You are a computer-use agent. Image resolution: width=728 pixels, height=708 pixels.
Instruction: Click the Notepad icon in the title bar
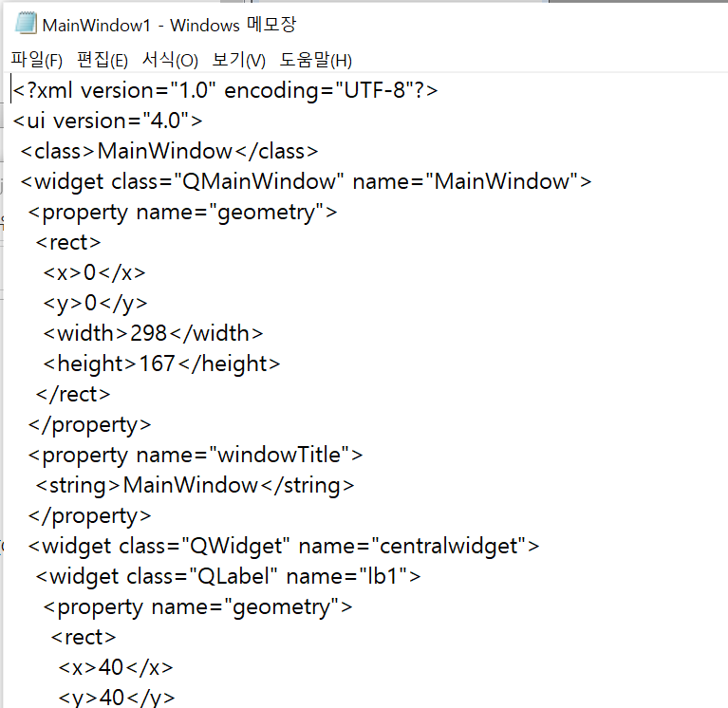coord(26,23)
